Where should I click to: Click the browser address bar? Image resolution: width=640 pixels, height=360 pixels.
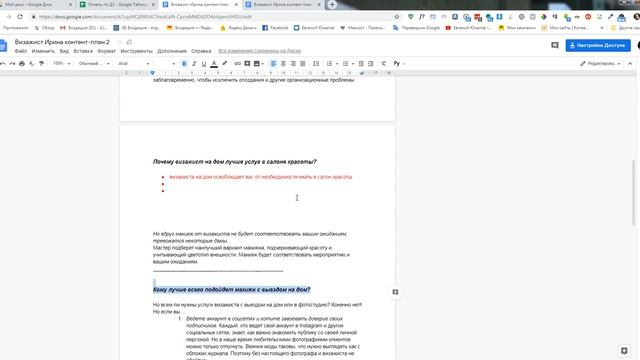point(212,17)
